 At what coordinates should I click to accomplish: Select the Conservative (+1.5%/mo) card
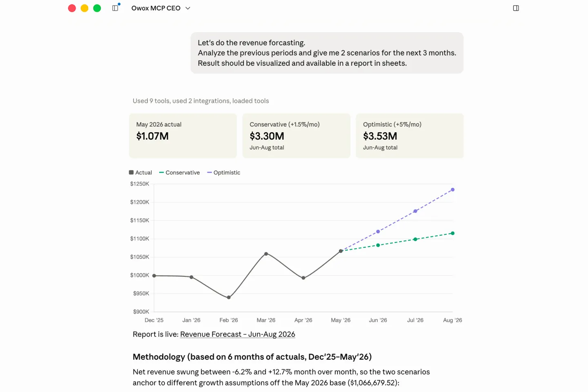click(x=296, y=136)
